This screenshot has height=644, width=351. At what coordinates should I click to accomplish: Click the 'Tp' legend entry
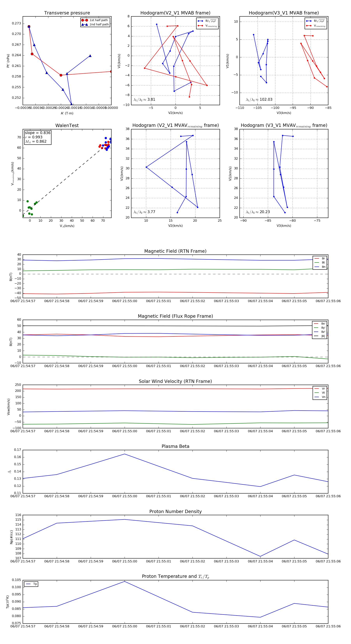(31, 584)
